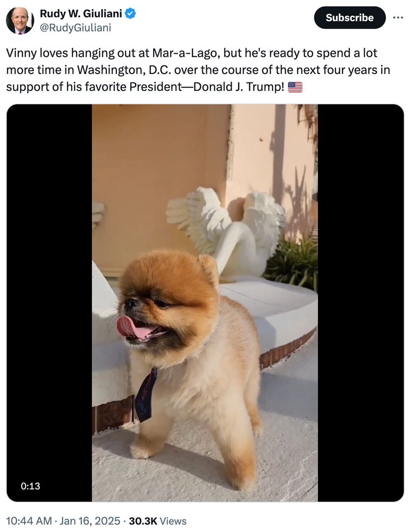Click the display name Rudy W. Giuliani
Image resolution: width=412 pixels, height=532 pixels.
[x=81, y=13]
